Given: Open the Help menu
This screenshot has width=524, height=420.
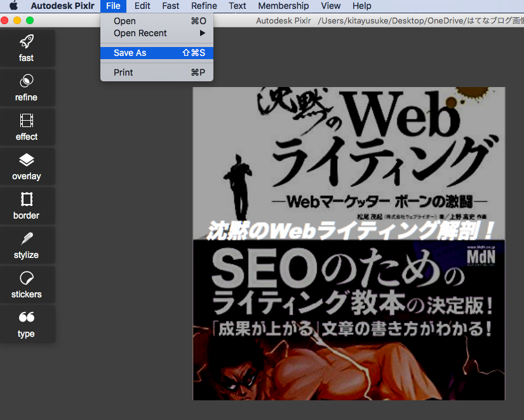Looking at the screenshot, I should tap(361, 6).
